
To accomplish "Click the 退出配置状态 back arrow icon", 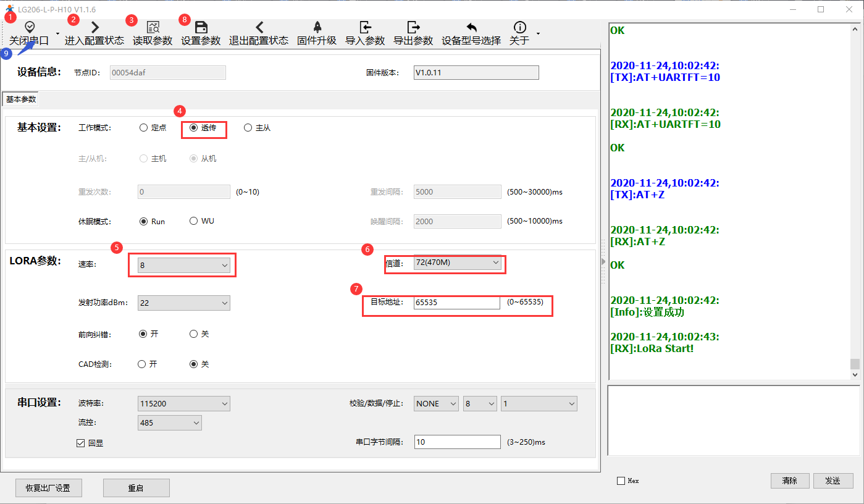I will 259,27.
